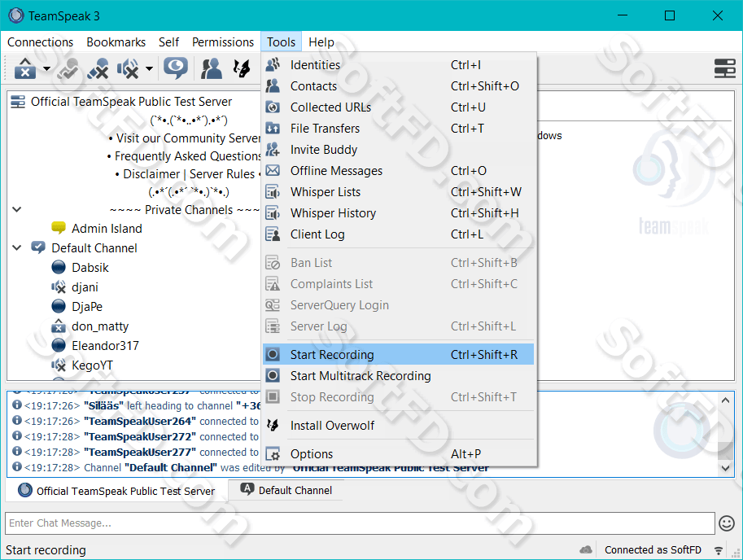This screenshot has width=743, height=560.
Task: Select user Eleandor317 in the channel
Action: pyautogui.click(x=105, y=346)
